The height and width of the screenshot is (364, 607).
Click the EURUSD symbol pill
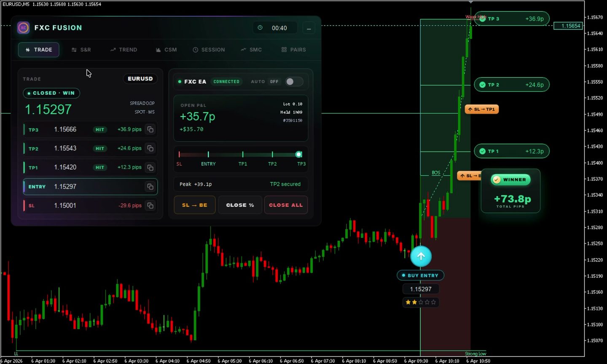click(x=140, y=79)
